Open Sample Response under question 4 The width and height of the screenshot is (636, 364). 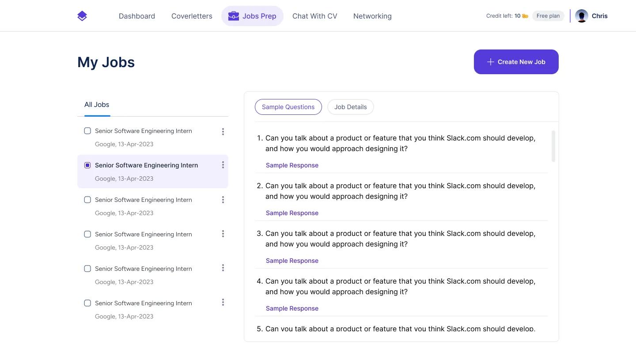pyautogui.click(x=292, y=308)
